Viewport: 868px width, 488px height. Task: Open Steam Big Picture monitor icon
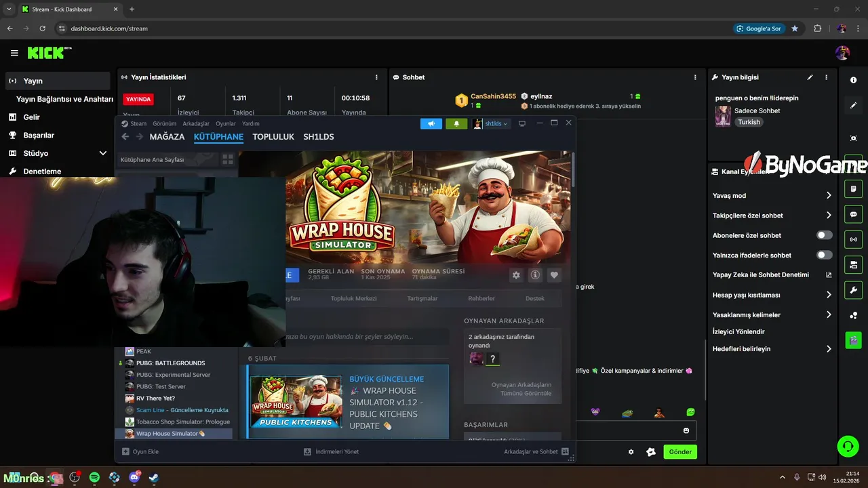(x=522, y=123)
